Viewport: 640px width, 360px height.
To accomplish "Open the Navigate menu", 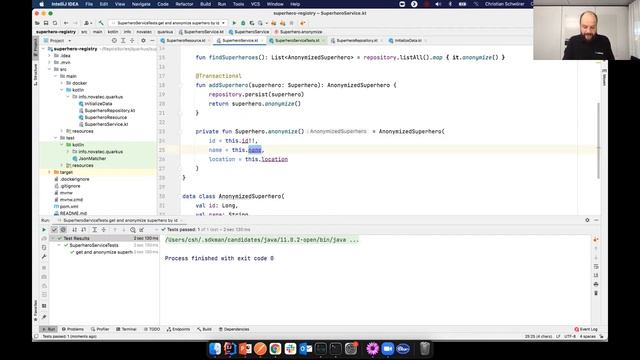I will [x=141, y=4].
